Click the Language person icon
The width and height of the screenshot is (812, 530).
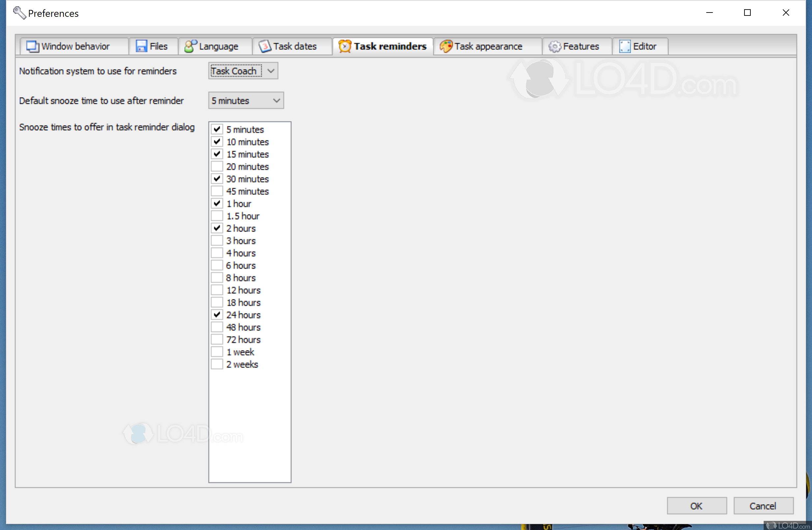(x=191, y=46)
